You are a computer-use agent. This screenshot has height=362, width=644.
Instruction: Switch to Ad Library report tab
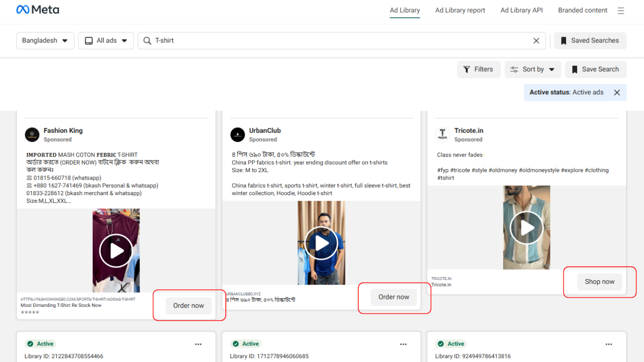coord(460,10)
